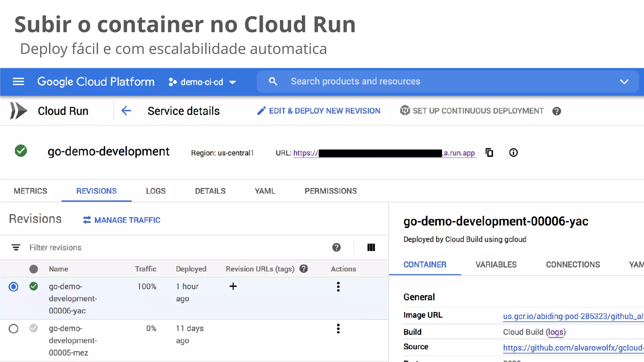The width and height of the screenshot is (644, 362).
Task: Open the us.gcr.io Image URL link
Action: click(x=573, y=316)
